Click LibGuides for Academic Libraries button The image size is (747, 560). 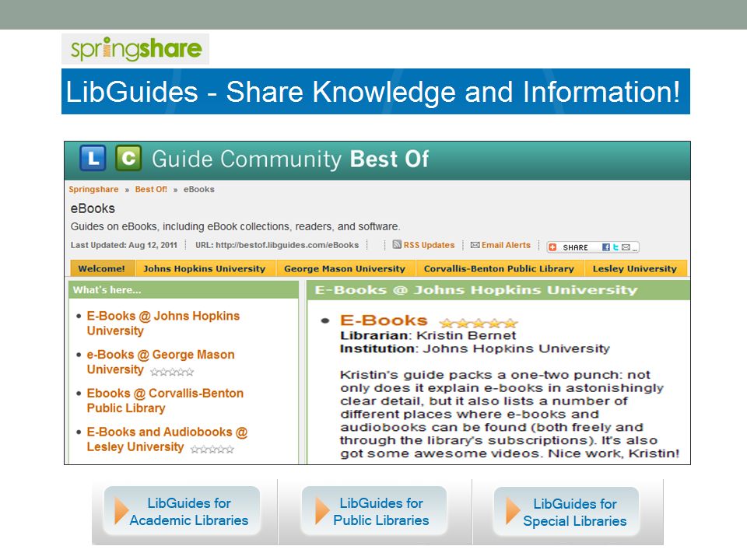pos(182,512)
